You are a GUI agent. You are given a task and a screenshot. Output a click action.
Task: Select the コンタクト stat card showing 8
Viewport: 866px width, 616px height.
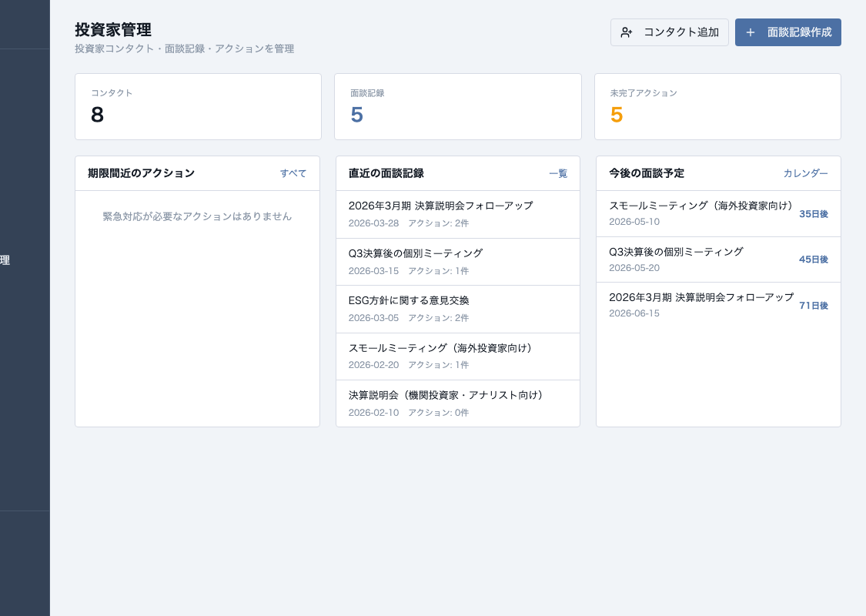(198, 106)
